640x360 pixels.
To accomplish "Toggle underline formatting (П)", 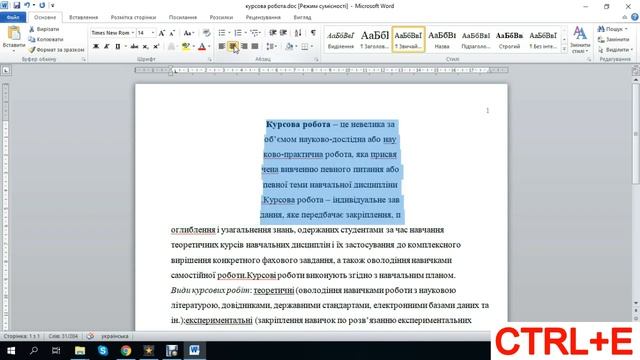I will point(118,47).
